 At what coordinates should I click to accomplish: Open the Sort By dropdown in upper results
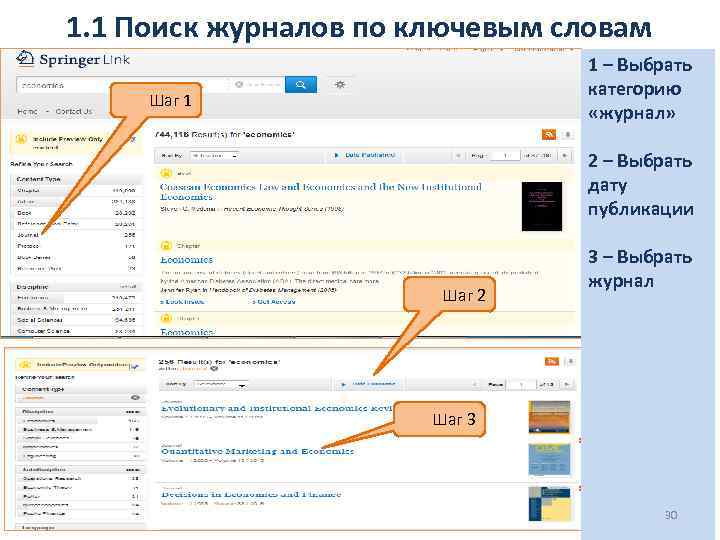tap(214, 156)
